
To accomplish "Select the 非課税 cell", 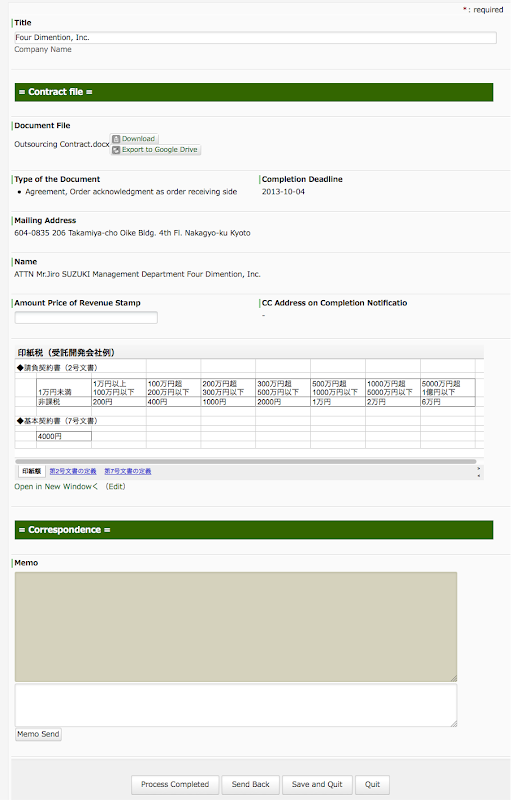I will click(x=64, y=402).
